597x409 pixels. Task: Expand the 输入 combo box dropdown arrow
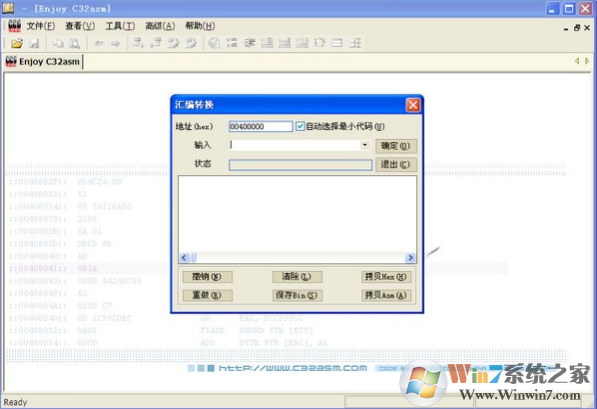[x=365, y=145]
